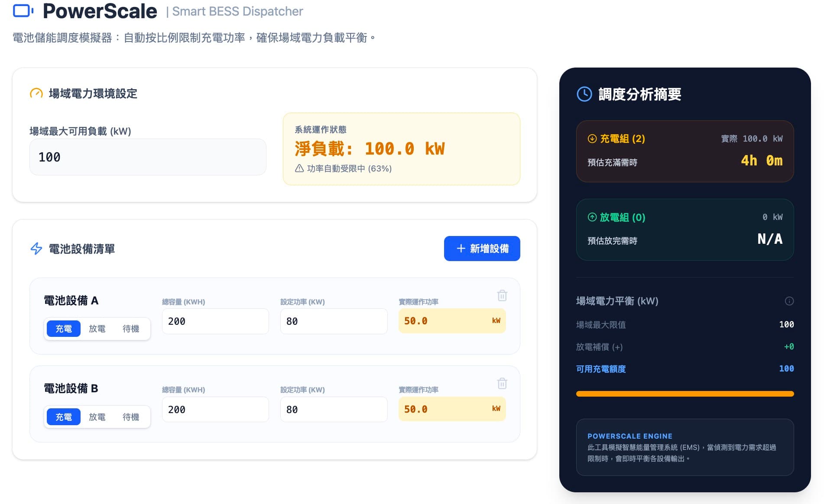Switch battery device B to 待機 mode
824x504 pixels.
(x=131, y=417)
